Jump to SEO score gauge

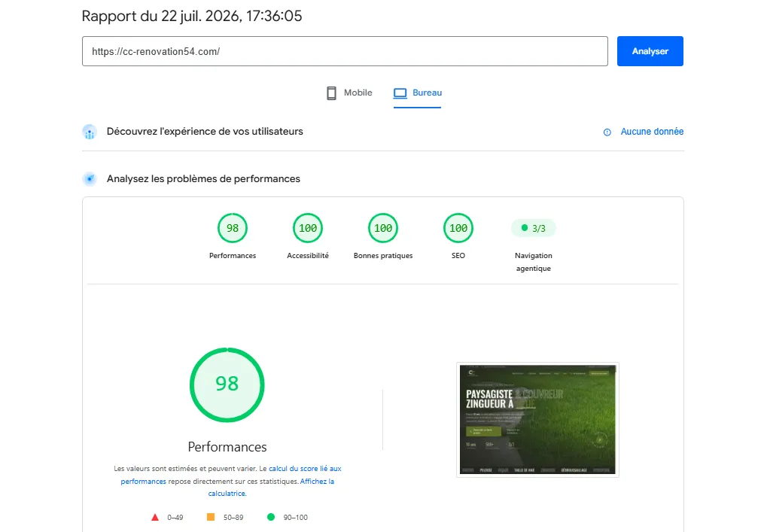(458, 228)
